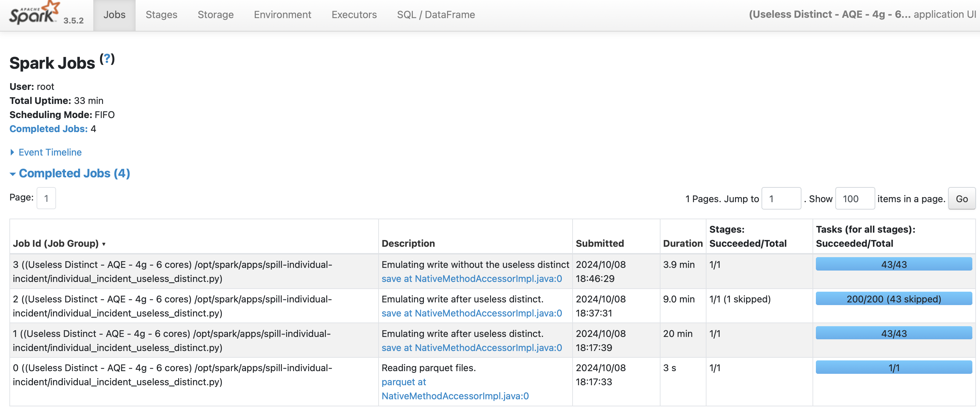
Task: Click the 43/43 progress bar for job 3
Action: (894, 264)
